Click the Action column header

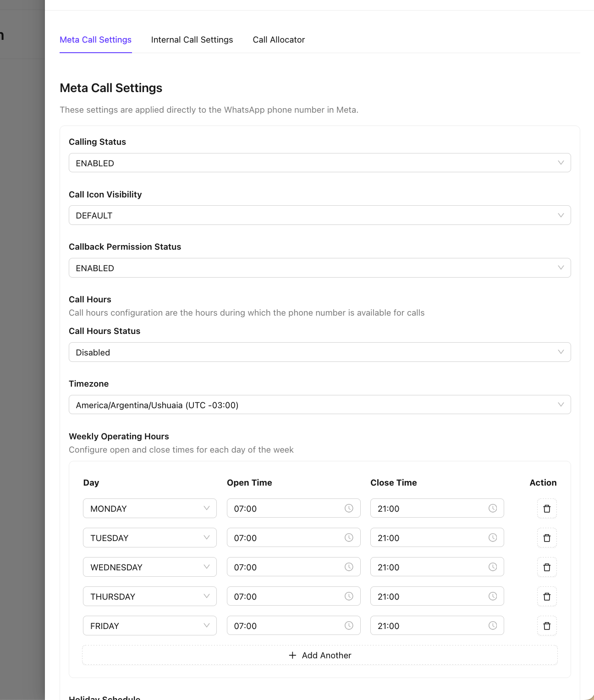(543, 482)
